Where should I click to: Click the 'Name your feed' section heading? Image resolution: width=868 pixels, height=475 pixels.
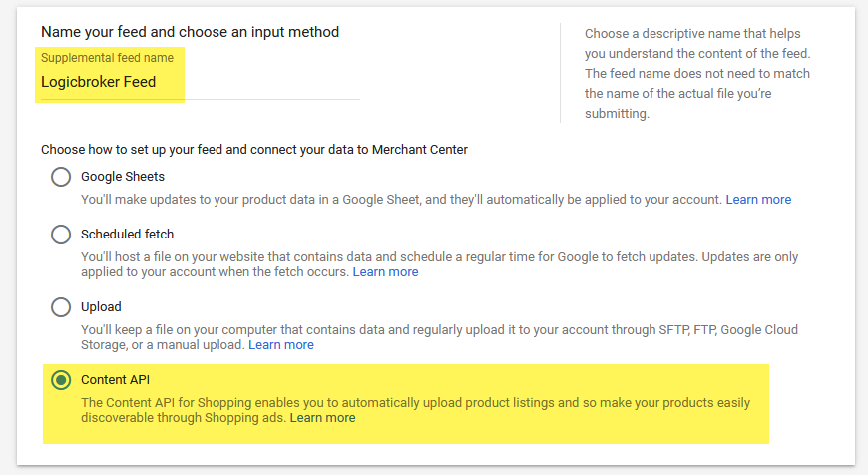coord(190,32)
